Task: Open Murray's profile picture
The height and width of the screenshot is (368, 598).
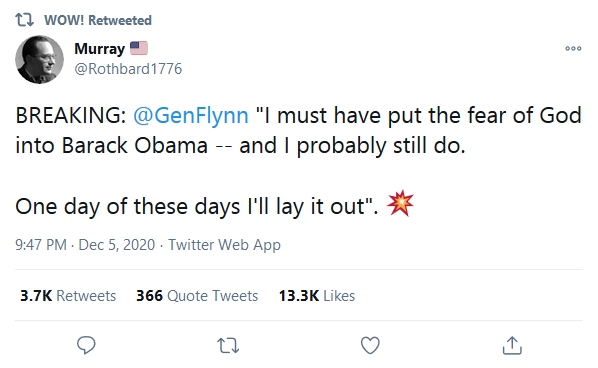Action: click(x=39, y=59)
